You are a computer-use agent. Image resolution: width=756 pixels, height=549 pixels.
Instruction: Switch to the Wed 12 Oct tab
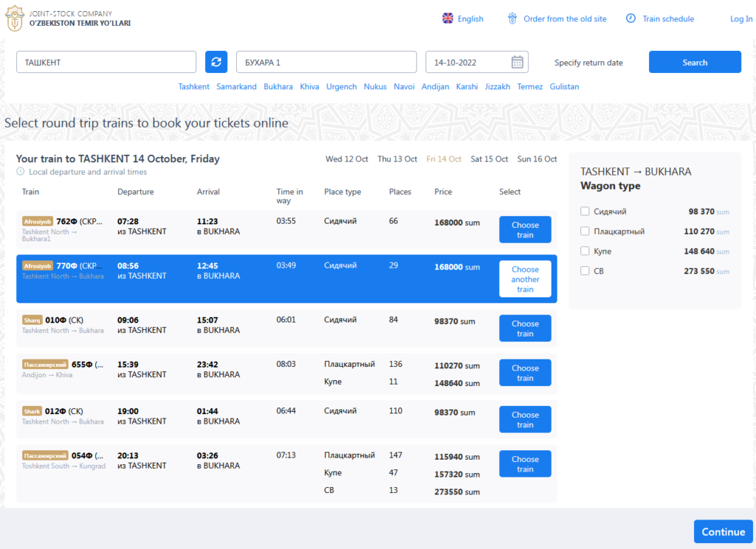point(347,159)
